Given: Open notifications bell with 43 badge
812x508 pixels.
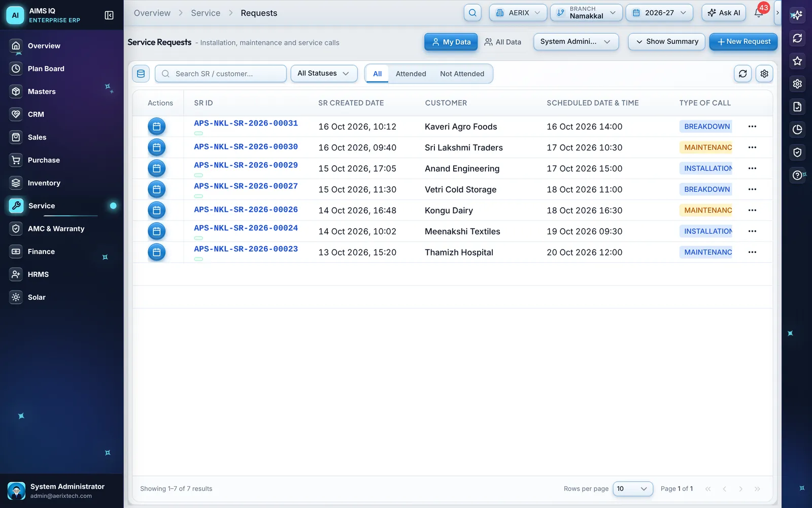Looking at the screenshot, I should click(x=759, y=13).
